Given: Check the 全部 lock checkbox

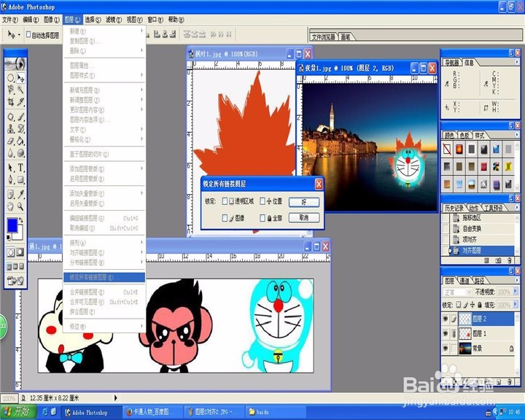Looking at the screenshot, I should tap(262, 218).
